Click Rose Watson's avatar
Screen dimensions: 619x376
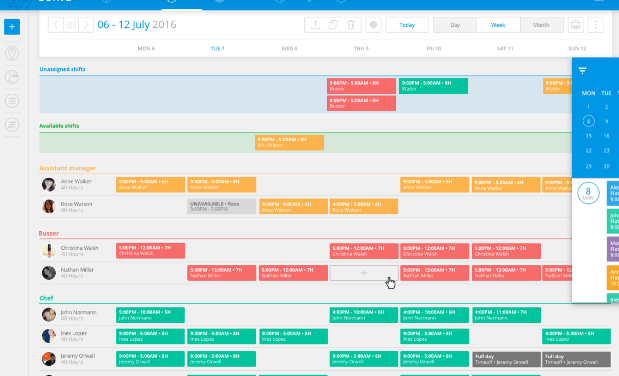[x=49, y=207]
